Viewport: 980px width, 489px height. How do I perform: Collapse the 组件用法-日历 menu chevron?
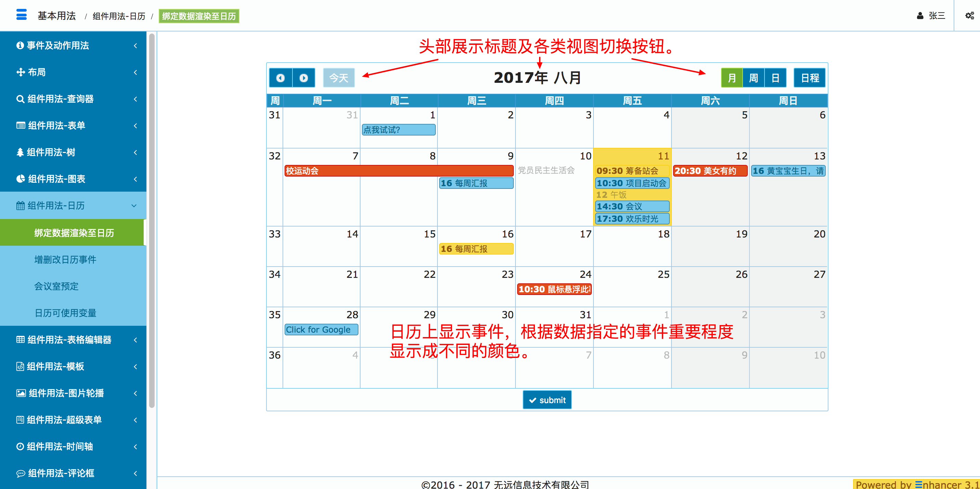(134, 206)
